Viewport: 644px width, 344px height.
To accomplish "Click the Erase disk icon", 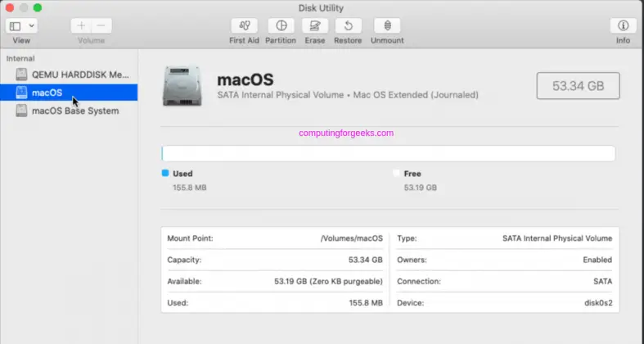I will (x=315, y=26).
